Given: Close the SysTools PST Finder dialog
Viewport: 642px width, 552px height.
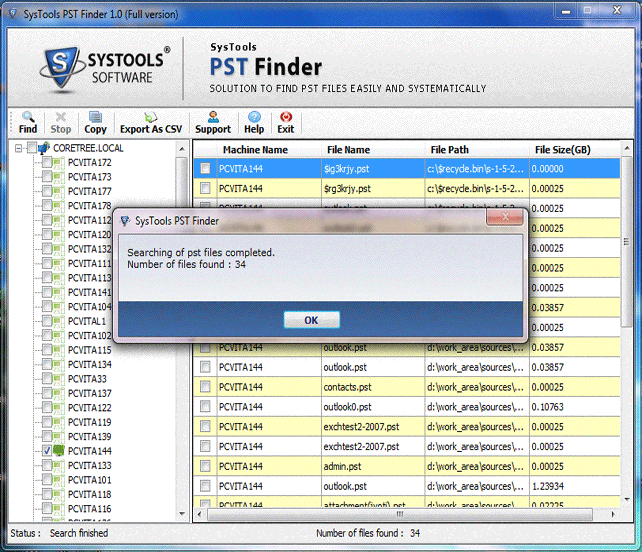Looking at the screenshot, I should (x=505, y=217).
